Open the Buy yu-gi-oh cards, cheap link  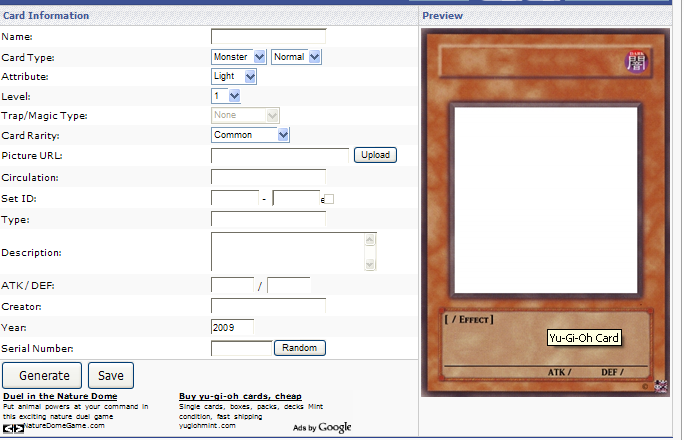tap(240, 396)
